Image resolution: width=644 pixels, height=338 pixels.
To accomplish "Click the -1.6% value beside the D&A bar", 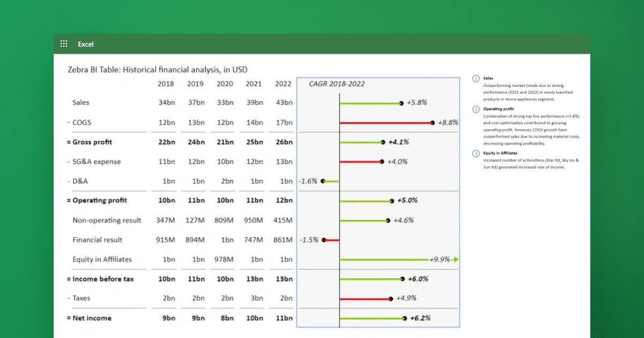I will [309, 181].
